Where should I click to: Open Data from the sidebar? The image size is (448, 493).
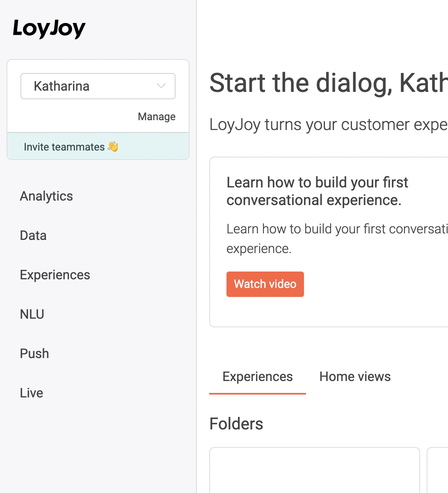click(33, 235)
